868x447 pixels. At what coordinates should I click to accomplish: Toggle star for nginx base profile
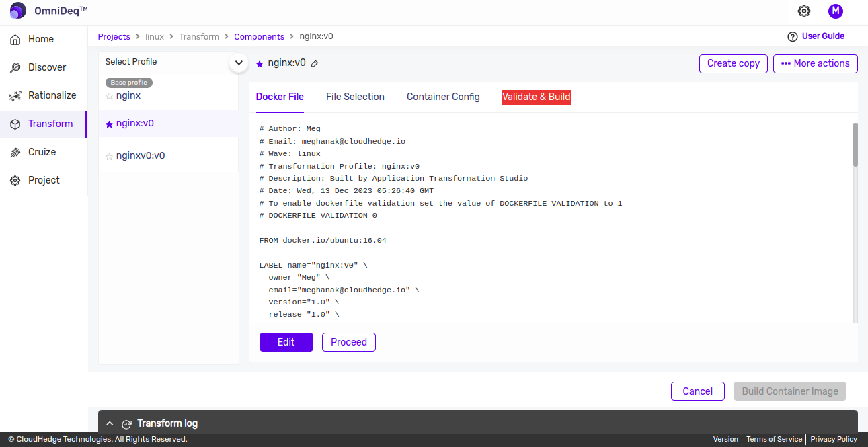click(x=109, y=96)
